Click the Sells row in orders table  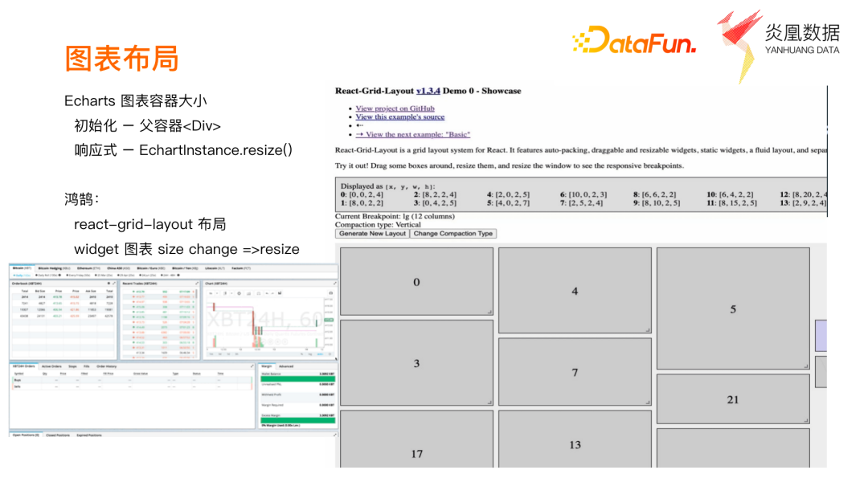(x=132, y=386)
